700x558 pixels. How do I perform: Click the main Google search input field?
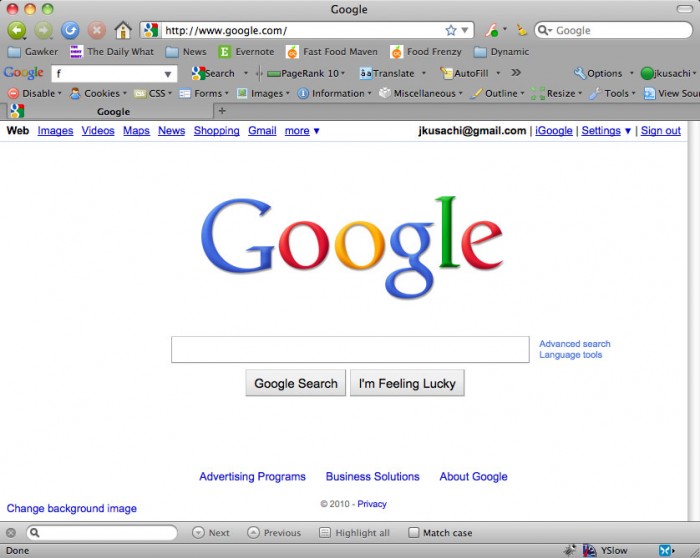(350, 350)
